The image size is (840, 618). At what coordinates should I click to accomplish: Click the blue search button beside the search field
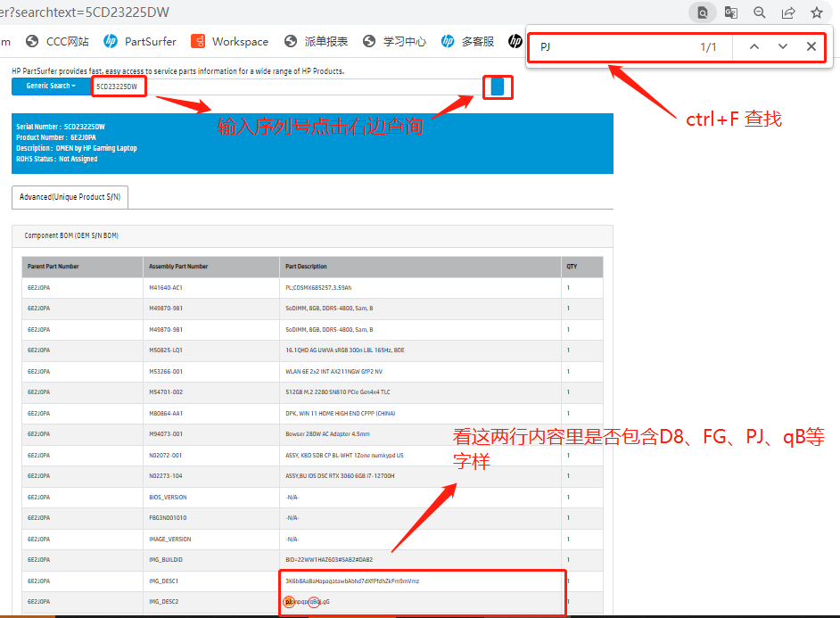tap(498, 87)
